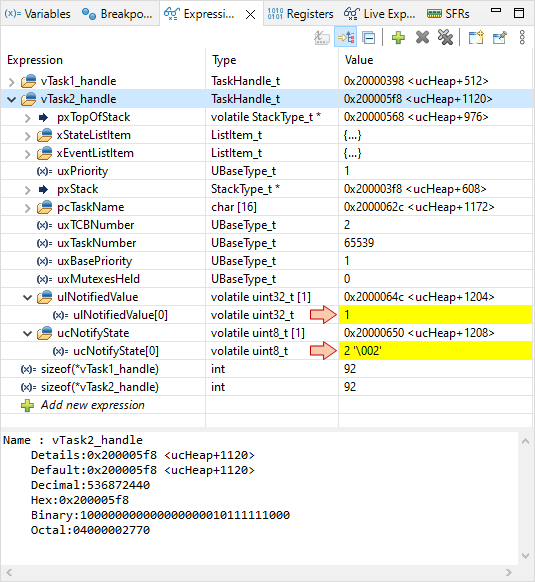535x582 pixels.
Task: Open the Registers tab
Action: 300,14
